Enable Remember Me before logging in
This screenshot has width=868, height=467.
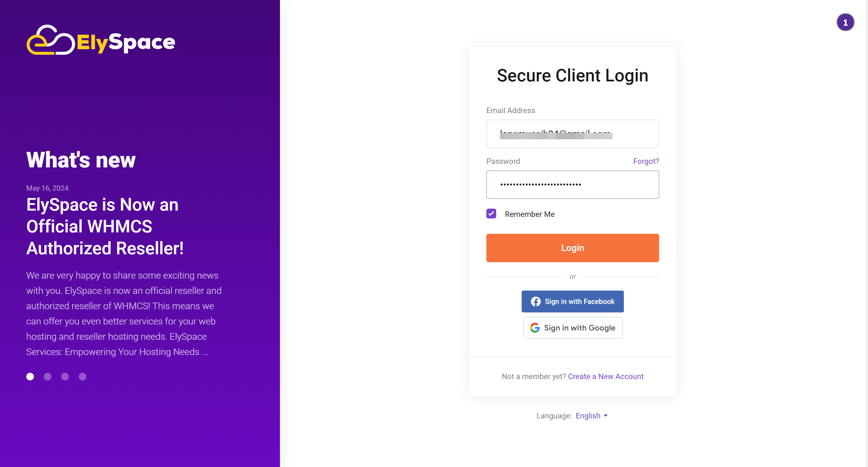[x=492, y=214]
